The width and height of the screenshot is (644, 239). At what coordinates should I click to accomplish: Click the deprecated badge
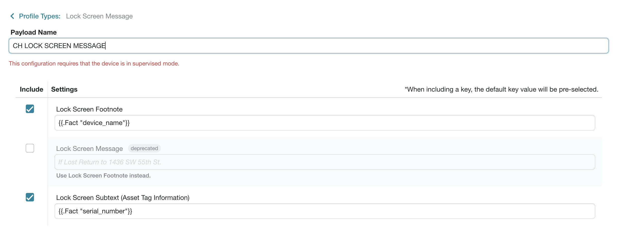pos(144,148)
